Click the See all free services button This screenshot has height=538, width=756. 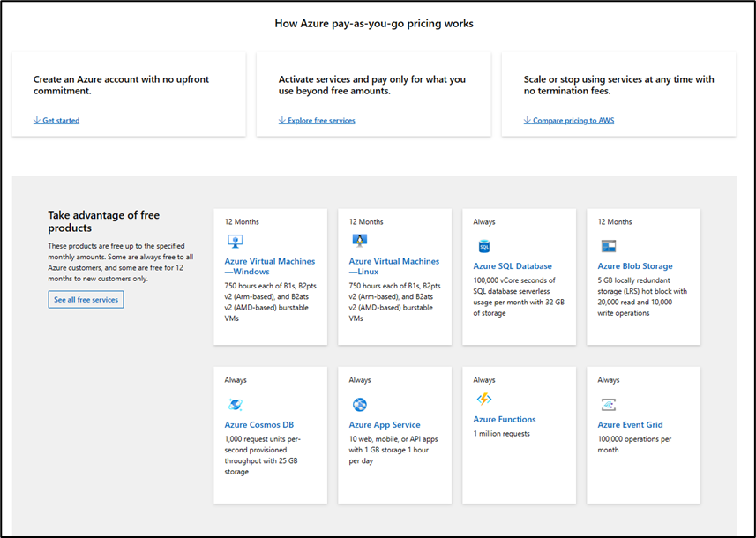coord(86,299)
